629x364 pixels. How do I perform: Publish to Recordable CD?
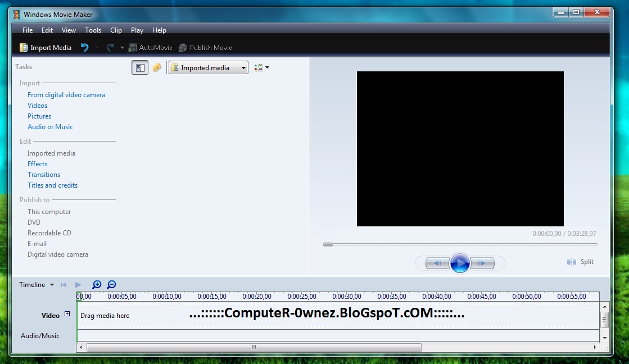49,233
